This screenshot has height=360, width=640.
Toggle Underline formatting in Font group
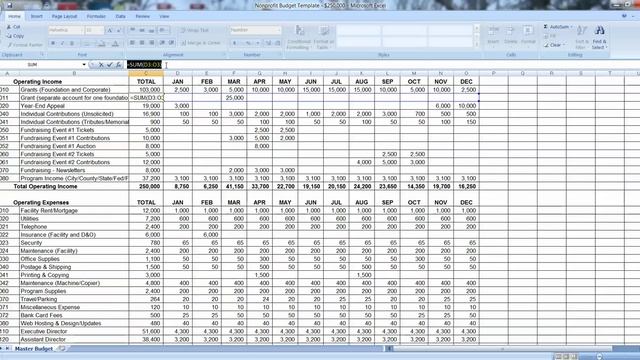point(72,43)
